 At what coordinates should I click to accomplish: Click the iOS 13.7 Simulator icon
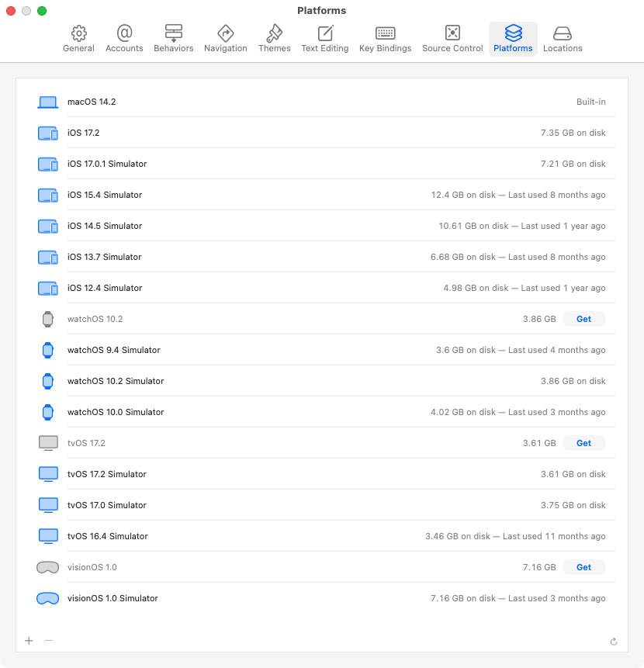[x=47, y=258]
